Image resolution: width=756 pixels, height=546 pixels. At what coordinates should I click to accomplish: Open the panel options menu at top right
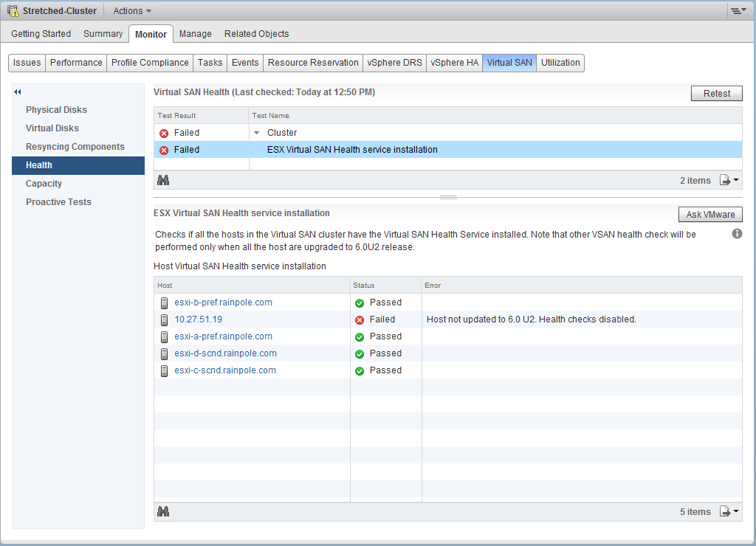738,10
